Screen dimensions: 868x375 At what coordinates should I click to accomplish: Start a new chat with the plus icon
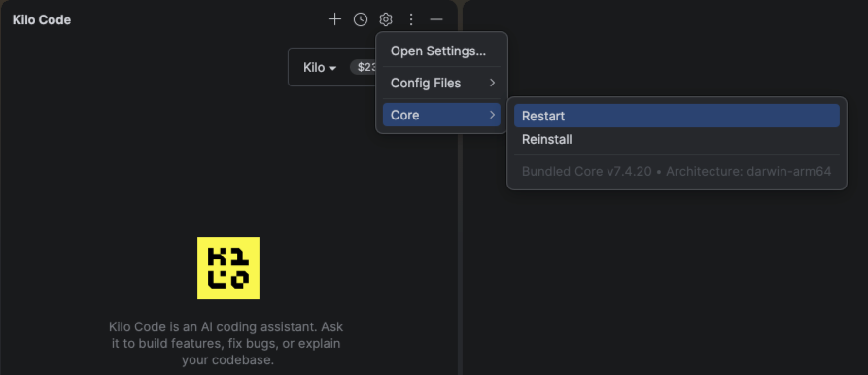334,19
